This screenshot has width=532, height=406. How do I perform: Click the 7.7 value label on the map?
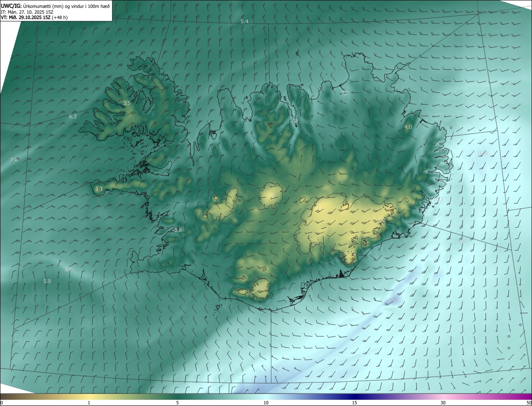pyautogui.click(x=344, y=94)
